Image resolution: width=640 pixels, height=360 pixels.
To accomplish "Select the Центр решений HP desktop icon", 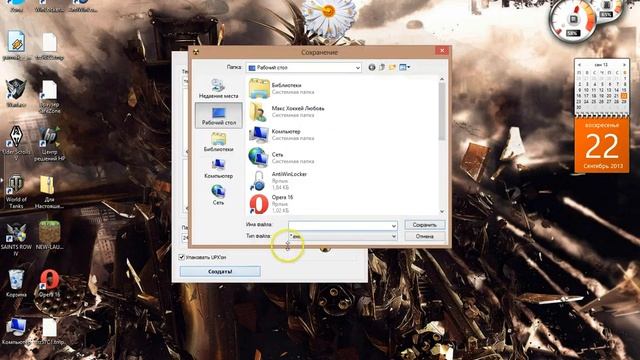I will 49,143.
